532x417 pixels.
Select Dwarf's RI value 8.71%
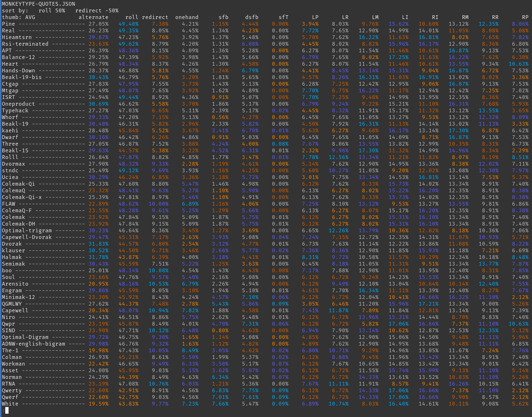[430, 137]
